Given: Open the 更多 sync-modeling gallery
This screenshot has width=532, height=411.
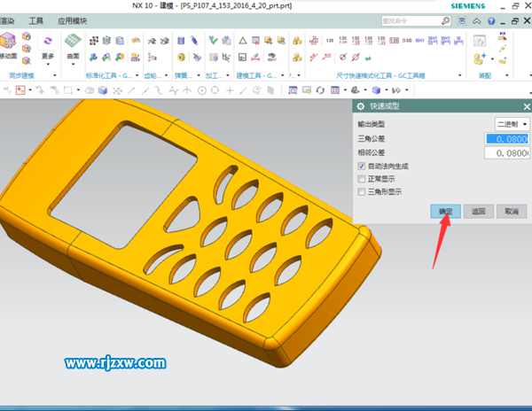Looking at the screenshot, I should click(48, 58).
